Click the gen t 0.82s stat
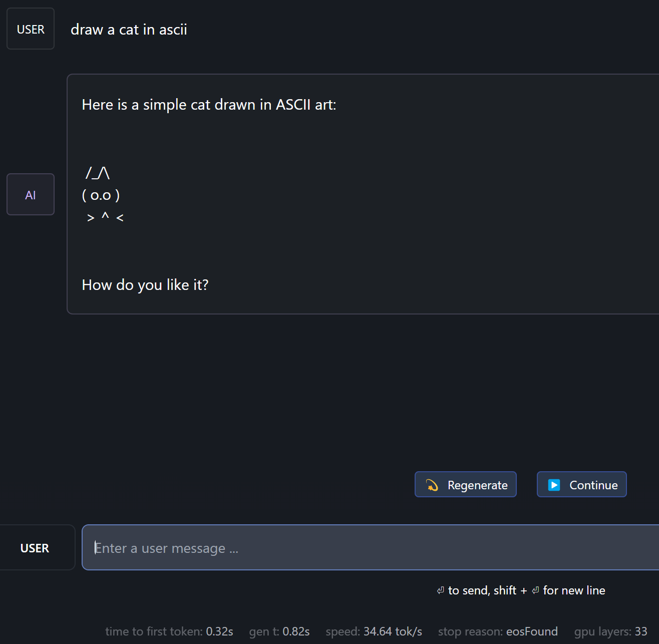Viewport: 659px width, 644px height. point(279,631)
